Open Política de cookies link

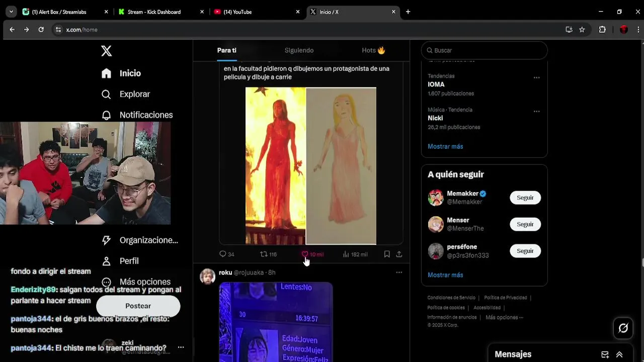click(x=446, y=308)
